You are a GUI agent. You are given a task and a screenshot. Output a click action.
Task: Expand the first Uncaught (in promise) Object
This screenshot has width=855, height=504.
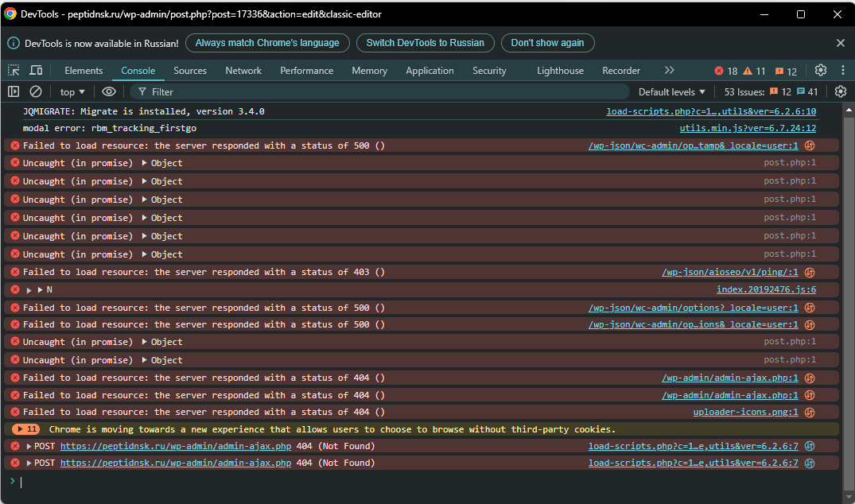point(145,163)
